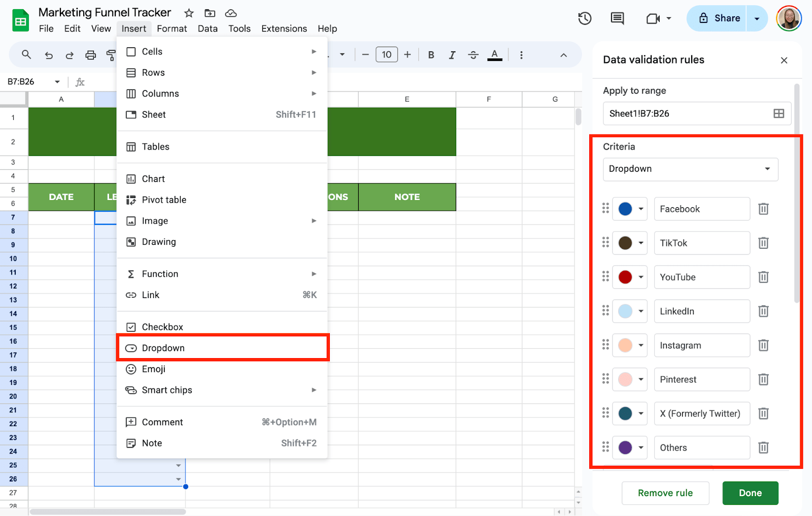This screenshot has height=516, width=812.
Task: Open the comments icon in header
Action: [617, 19]
